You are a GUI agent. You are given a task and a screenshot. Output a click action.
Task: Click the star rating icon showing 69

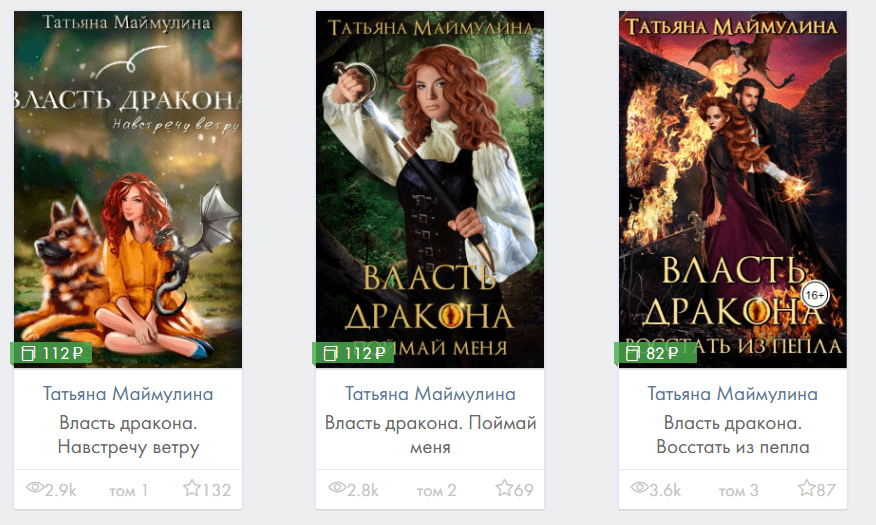click(504, 488)
